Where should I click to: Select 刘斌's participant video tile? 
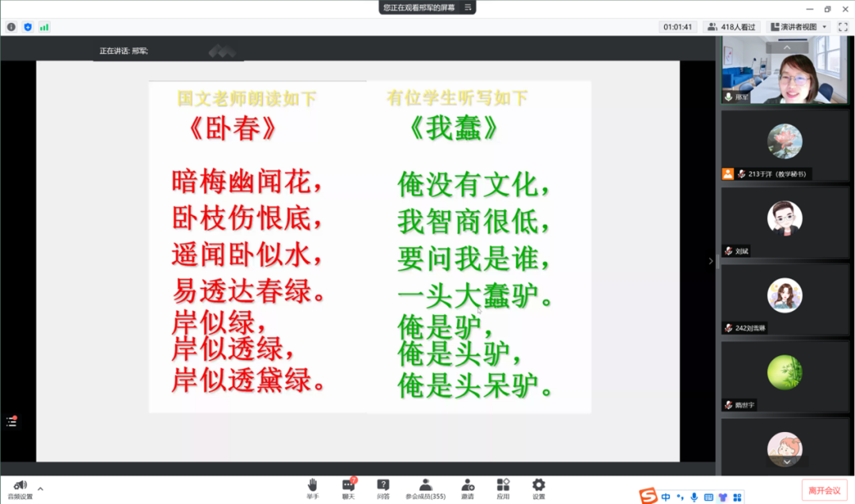click(785, 226)
